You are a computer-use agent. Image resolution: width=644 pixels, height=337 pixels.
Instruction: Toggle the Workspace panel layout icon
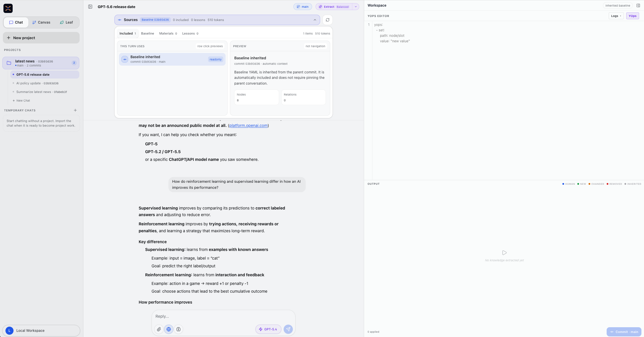pyautogui.click(x=638, y=5)
